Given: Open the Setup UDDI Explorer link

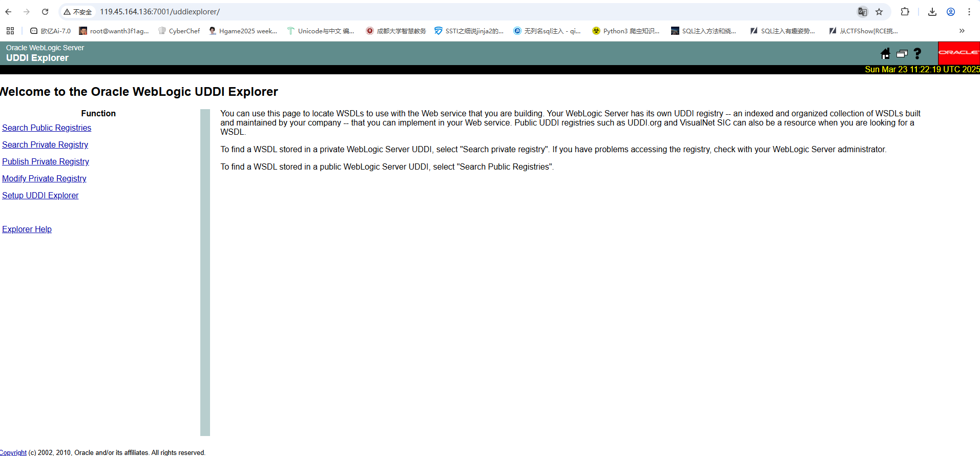Looking at the screenshot, I should point(40,195).
